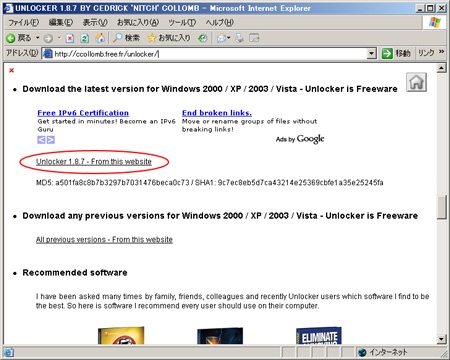The height and width of the screenshot is (360, 450).
Task: Click the Edit page toolbar icon
Action: tap(254, 38)
